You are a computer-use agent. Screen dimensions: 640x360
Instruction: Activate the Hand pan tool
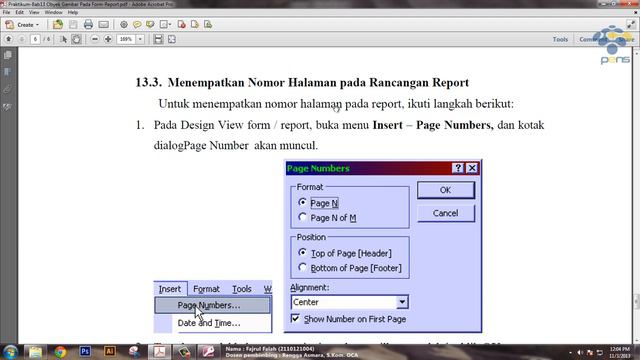[x=76, y=39]
